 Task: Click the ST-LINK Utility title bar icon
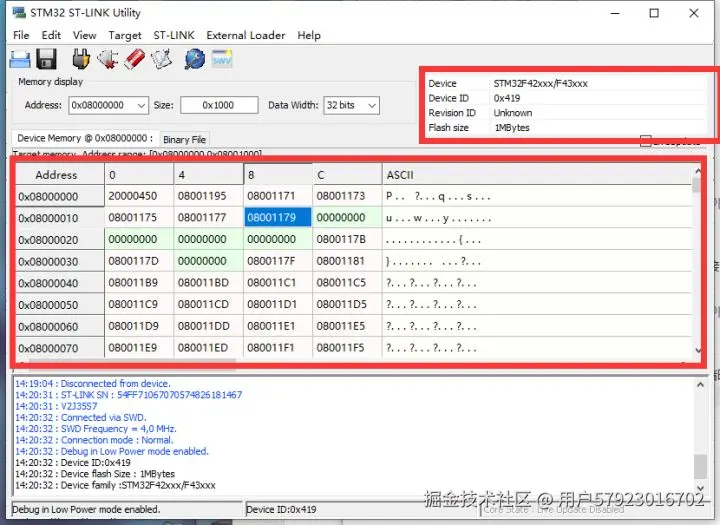coord(19,12)
